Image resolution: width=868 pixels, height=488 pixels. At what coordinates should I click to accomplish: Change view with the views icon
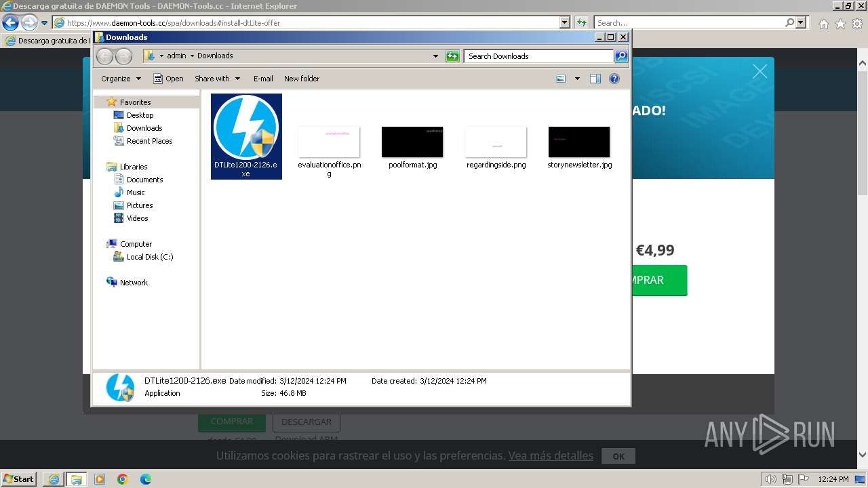click(x=561, y=79)
